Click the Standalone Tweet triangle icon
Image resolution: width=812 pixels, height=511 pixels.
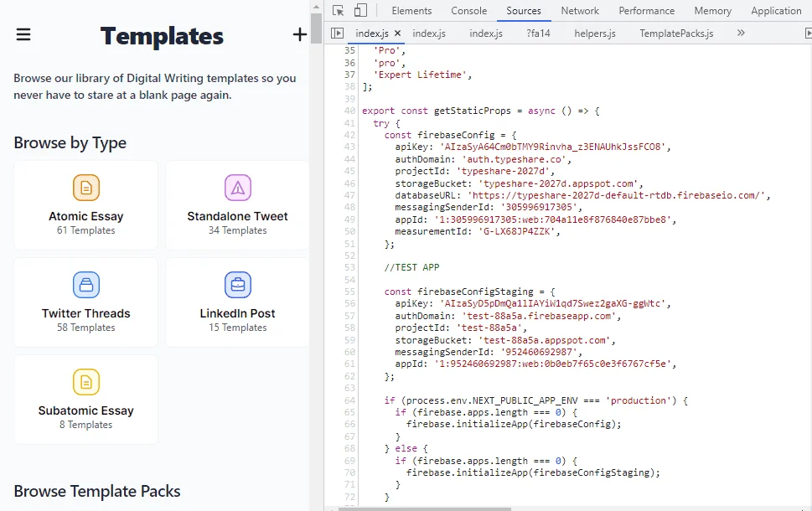[x=238, y=188]
